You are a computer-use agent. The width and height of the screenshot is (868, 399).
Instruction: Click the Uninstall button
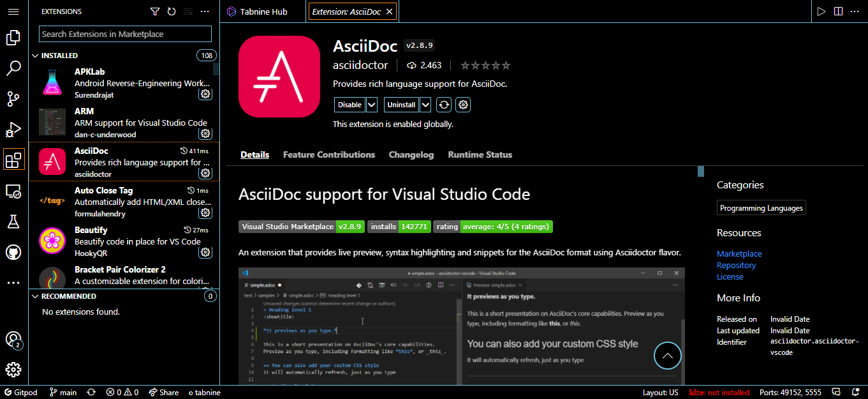pos(401,105)
